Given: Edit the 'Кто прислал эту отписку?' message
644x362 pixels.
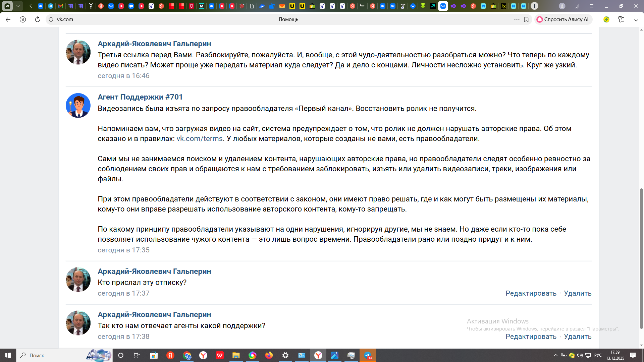Looking at the screenshot, I should (x=531, y=293).
